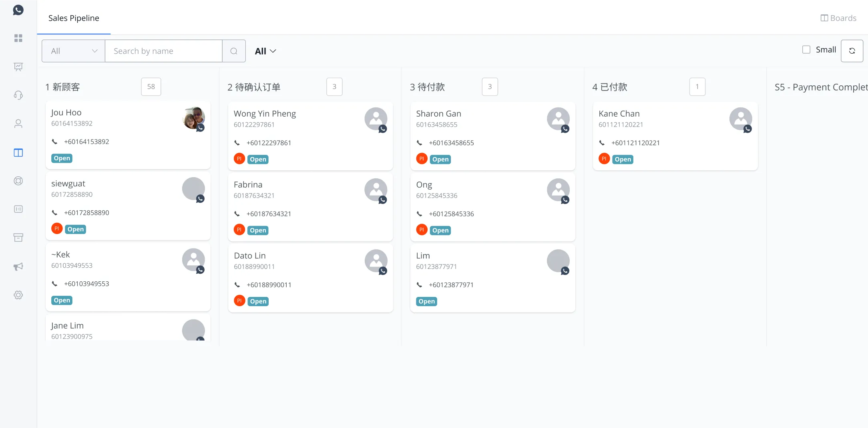
Task: Click into the Search by name field
Action: [163, 51]
